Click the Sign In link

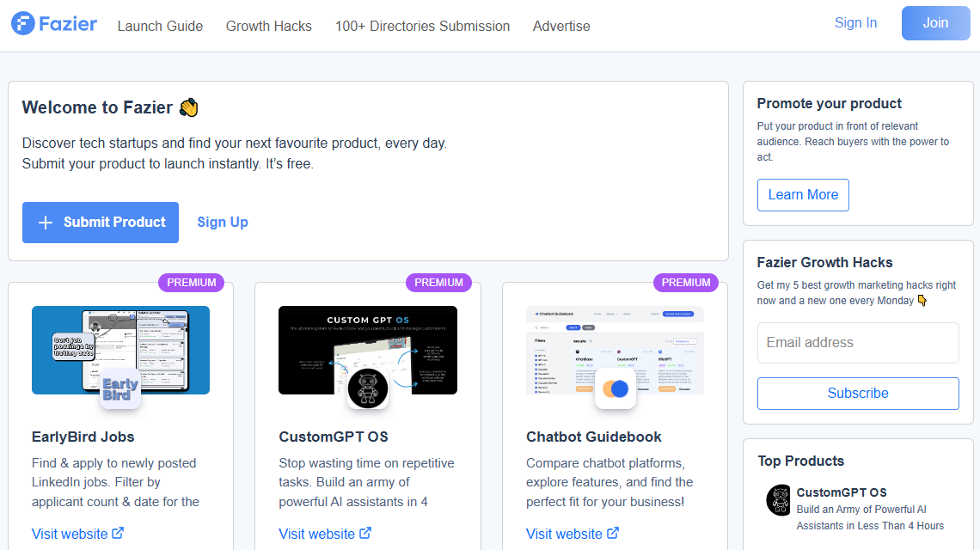coord(855,23)
